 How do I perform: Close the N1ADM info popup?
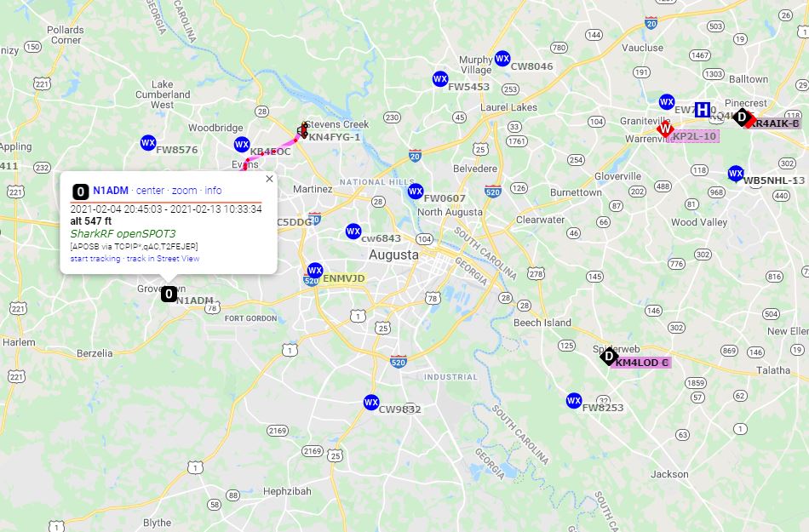(x=269, y=179)
